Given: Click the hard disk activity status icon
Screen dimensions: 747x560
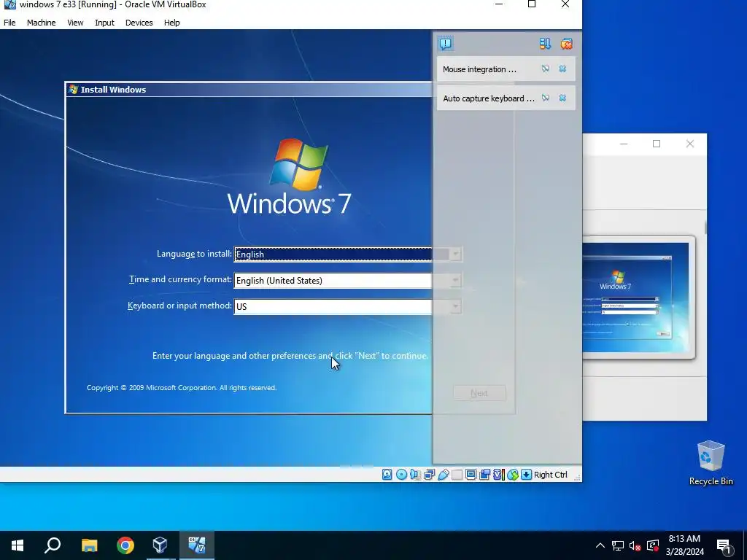Looking at the screenshot, I should pyautogui.click(x=387, y=474).
